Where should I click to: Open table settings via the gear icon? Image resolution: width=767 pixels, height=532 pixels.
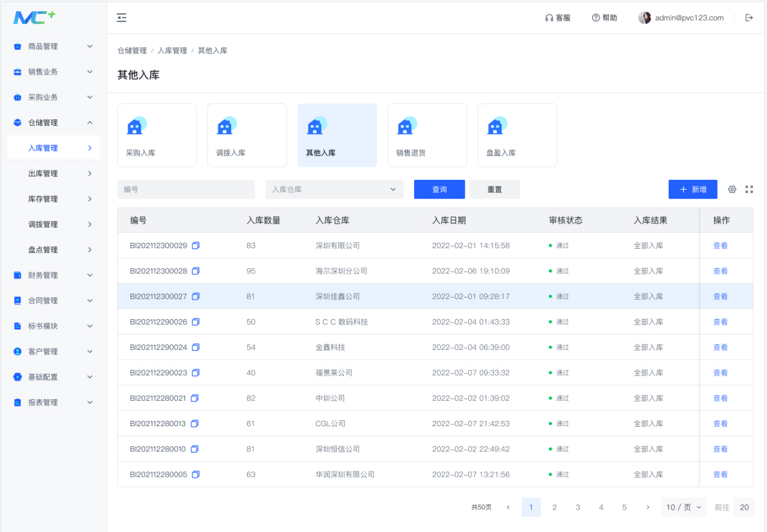tap(732, 189)
